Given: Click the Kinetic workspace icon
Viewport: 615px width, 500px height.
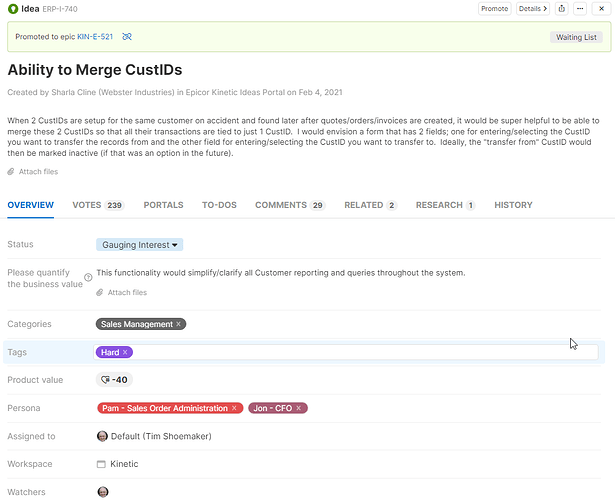Looking at the screenshot, I should pos(101,464).
